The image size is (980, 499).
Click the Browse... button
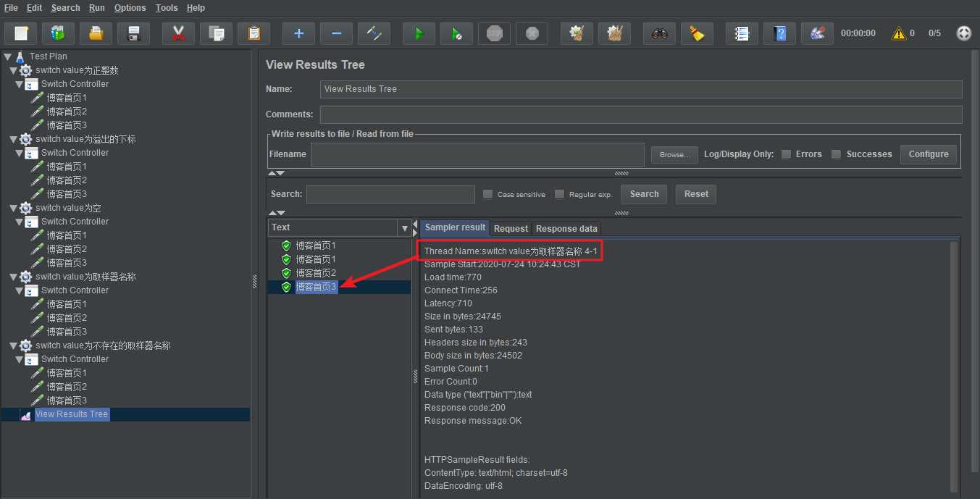(x=674, y=154)
